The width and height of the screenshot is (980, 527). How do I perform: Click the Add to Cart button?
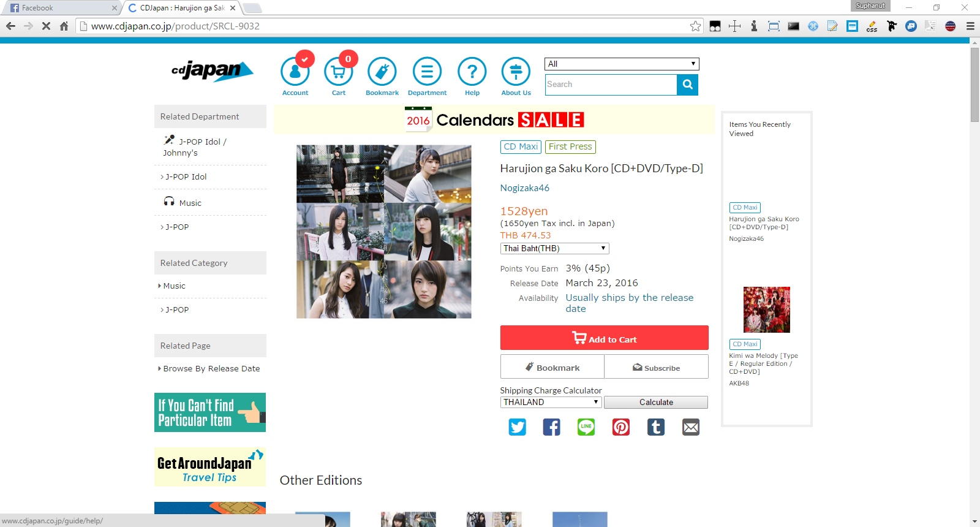tap(605, 338)
